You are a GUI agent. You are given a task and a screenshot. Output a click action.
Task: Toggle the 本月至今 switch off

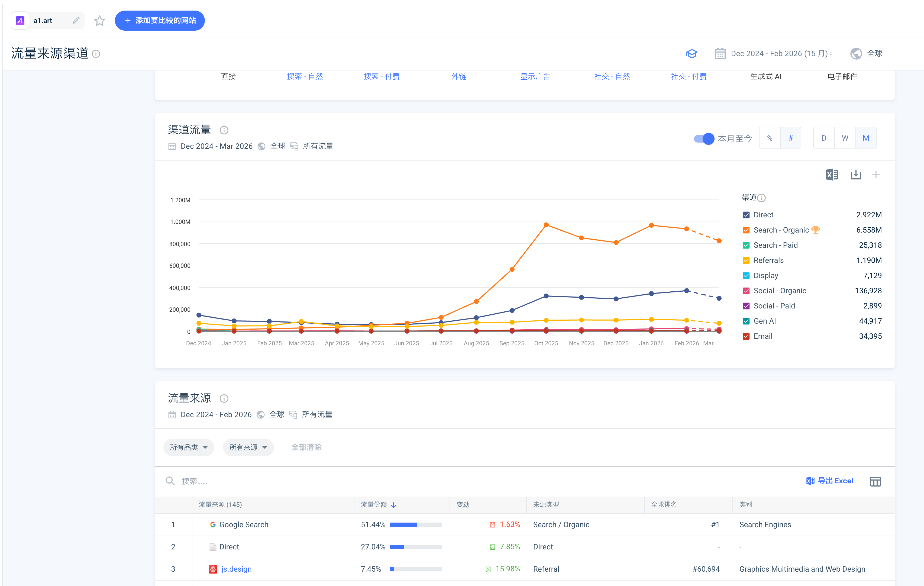coord(704,139)
